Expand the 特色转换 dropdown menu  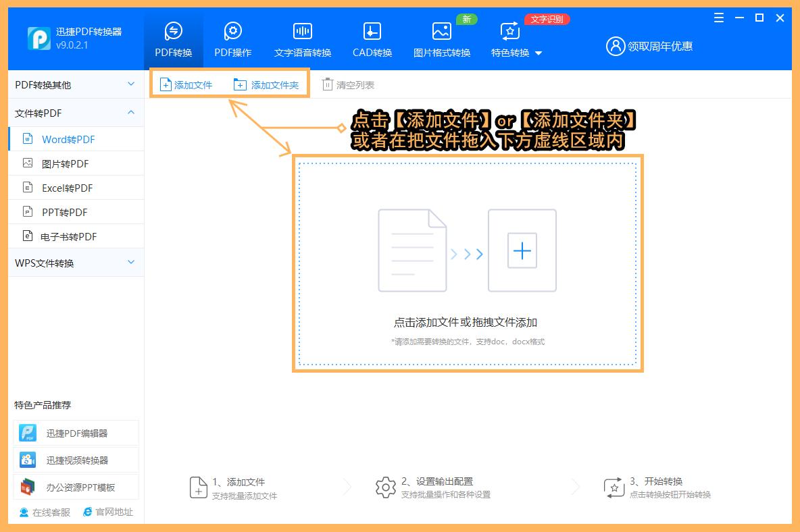click(x=516, y=52)
